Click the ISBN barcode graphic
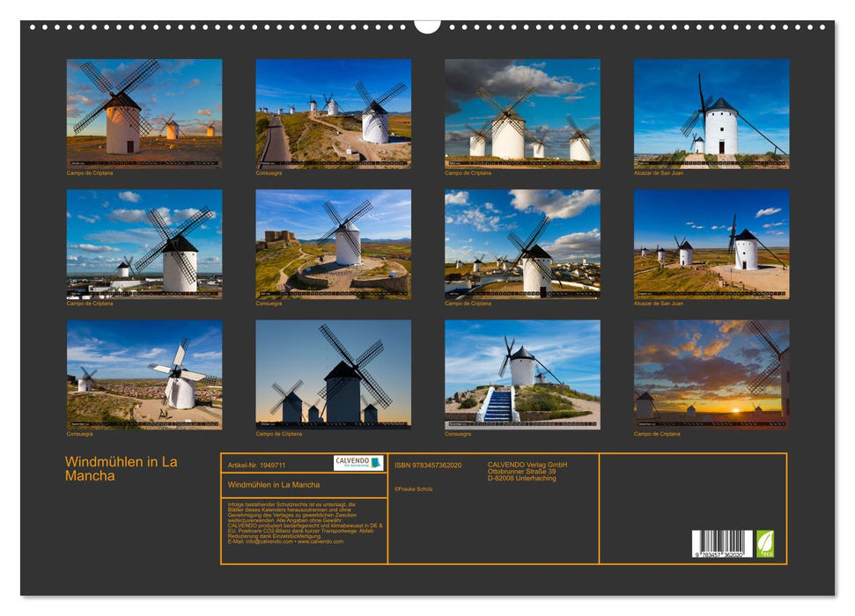 click(722, 542)
